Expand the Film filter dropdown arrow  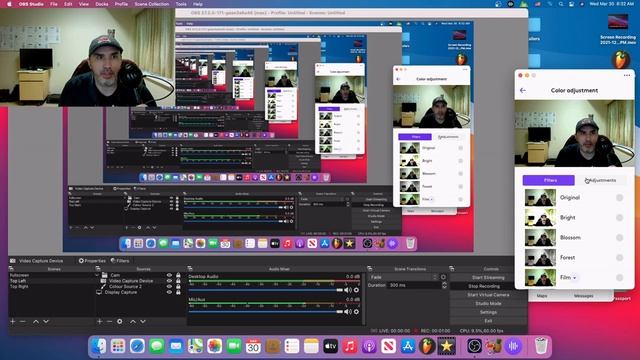coord(575,278)
